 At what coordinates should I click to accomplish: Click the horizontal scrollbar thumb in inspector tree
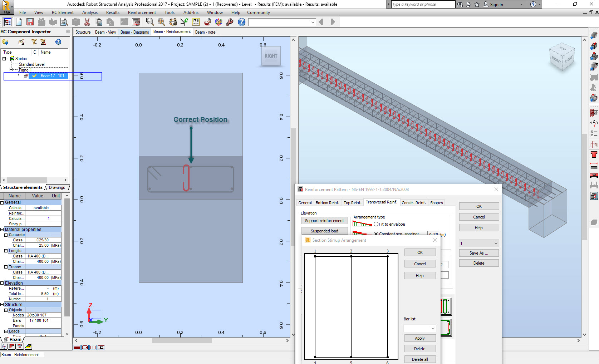point(27,180)
